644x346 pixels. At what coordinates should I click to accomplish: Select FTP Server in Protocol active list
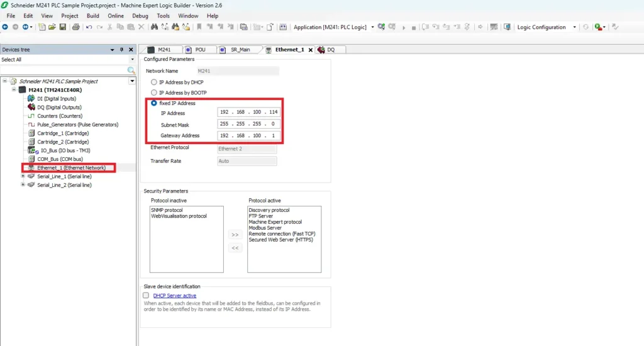point(261,216)
